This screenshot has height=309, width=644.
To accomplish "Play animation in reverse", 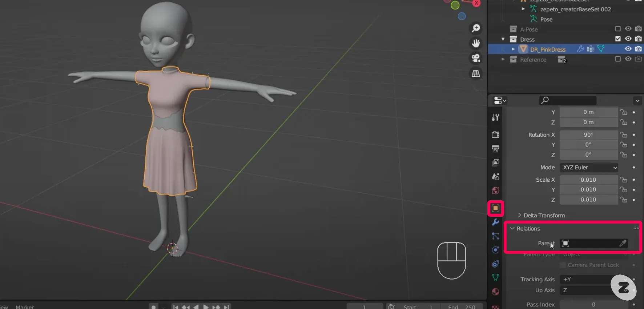I will pyautogui.click(x=196, y=307).
